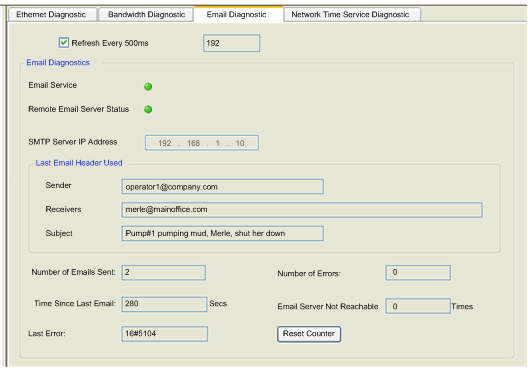528x368 pixels.
Task: Open Network Time Service Diagnostic tab
Action: [352, 14]
